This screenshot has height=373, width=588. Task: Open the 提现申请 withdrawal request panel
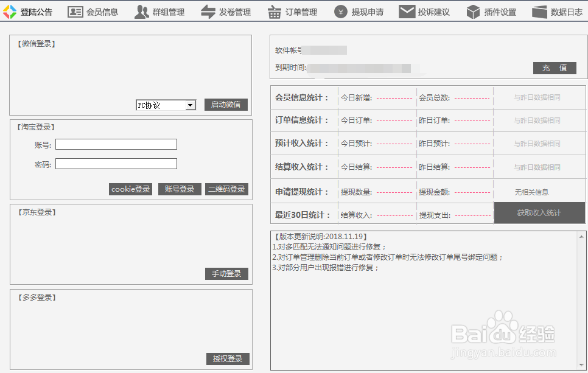coord(359,11)
